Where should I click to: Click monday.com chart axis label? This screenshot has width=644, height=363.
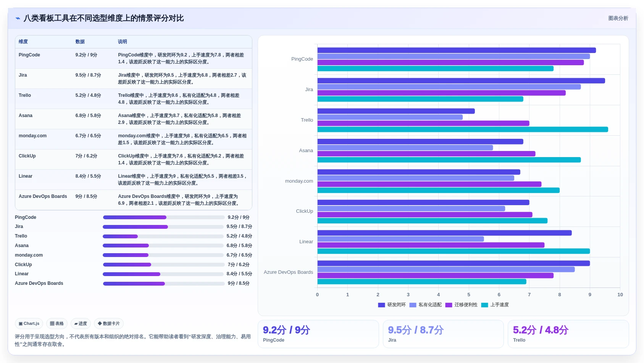tap(299, 181)
